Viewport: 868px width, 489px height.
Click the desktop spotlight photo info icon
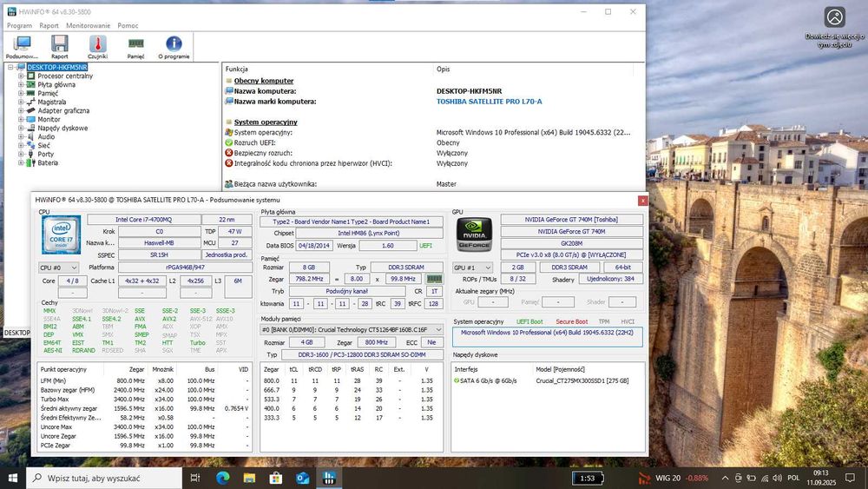coord(835,17)
